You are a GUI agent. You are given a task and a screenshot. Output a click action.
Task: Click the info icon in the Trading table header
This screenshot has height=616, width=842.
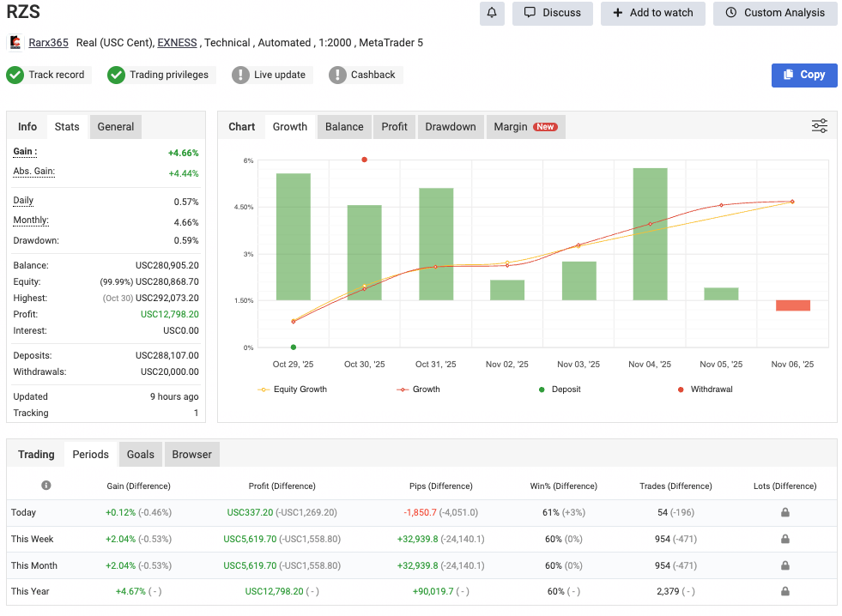(46, 485)
